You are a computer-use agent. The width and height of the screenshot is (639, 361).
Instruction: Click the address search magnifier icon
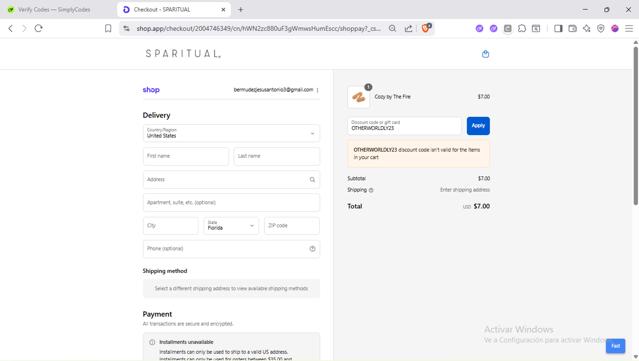(312, 180)
